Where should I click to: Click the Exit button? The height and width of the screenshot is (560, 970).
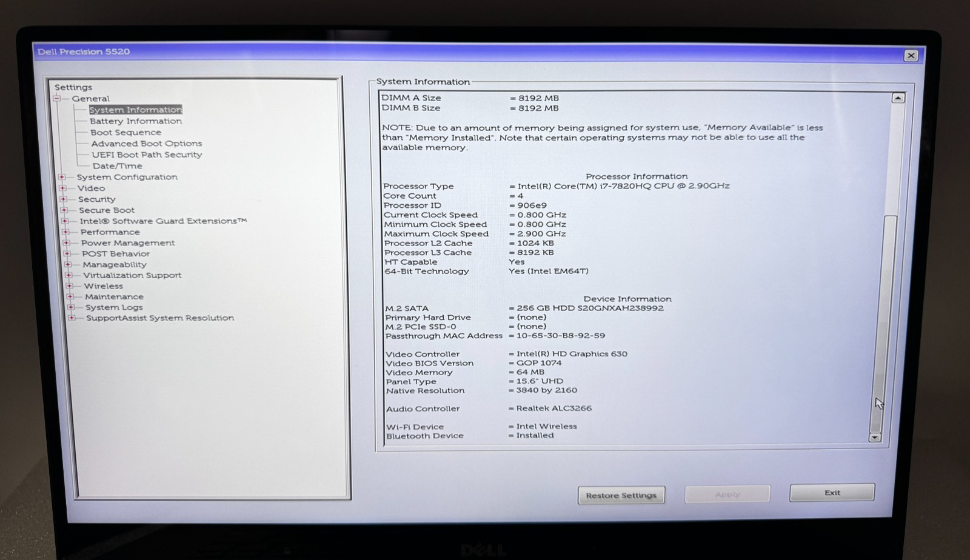click(832, 493)
